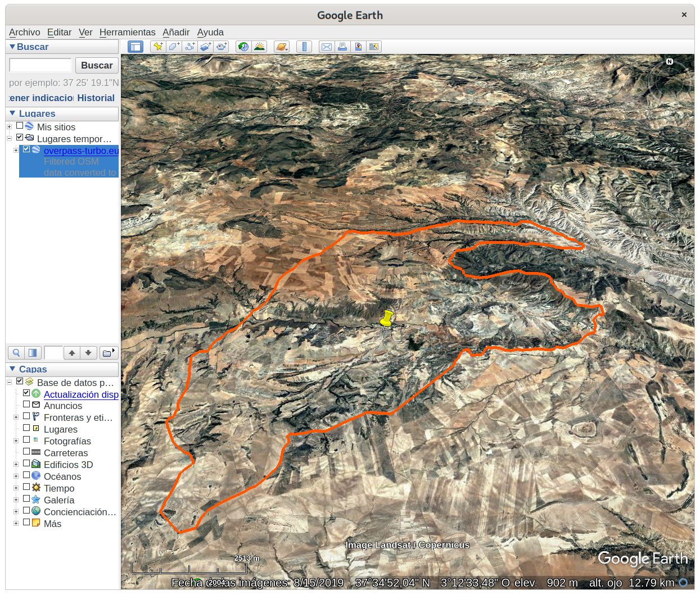This screenshot has height=595, width=700.
Task: Click the Obtener indicaciones link
Action: tap(41, 98)
